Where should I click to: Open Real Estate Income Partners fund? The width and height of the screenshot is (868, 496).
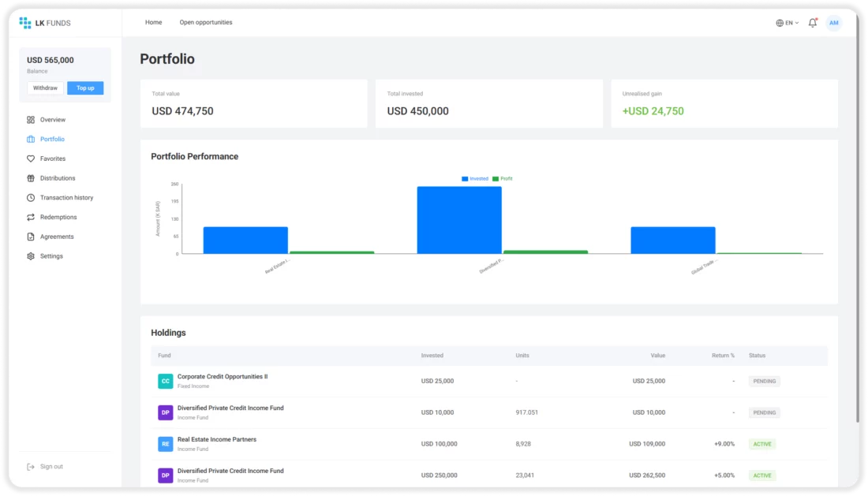click(217, 439)
